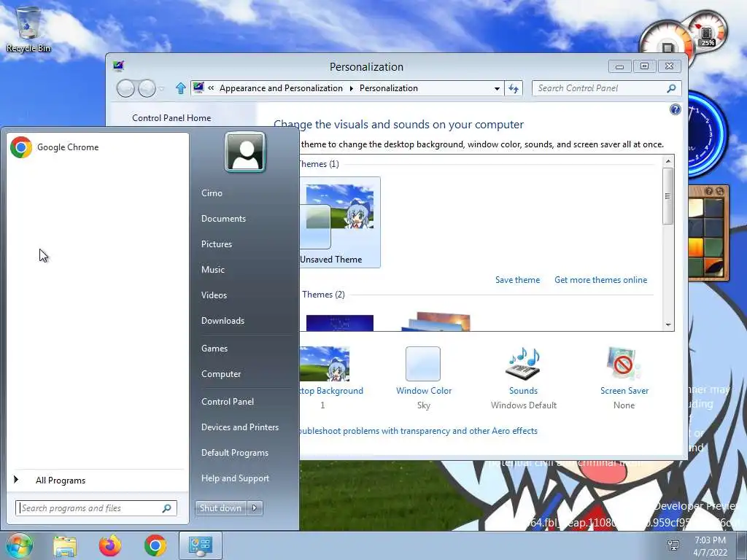Open File Explorer from the taskbar
Screen dimensions: 747x560
tap(65, 545)
